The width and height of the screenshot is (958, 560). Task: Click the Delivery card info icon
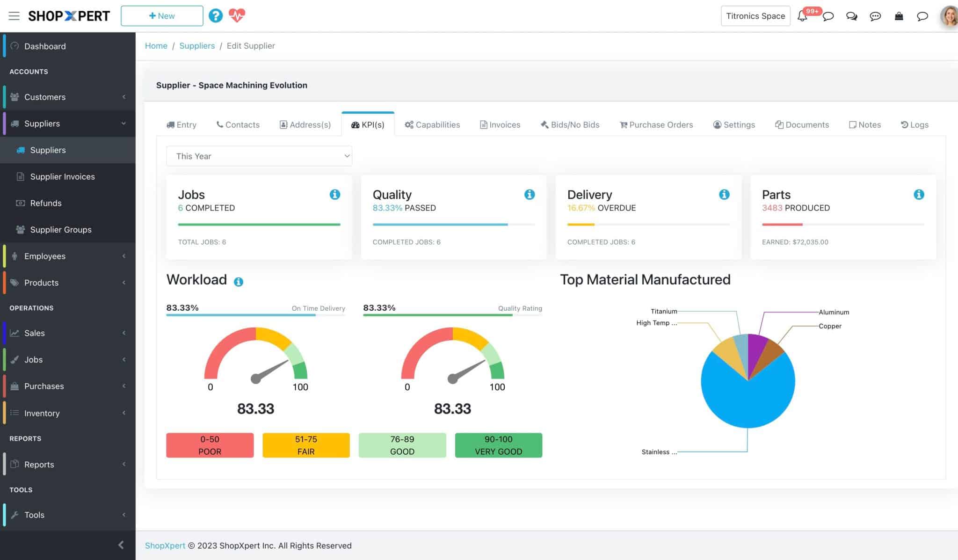pyautogui.click(x=724, y=195)
